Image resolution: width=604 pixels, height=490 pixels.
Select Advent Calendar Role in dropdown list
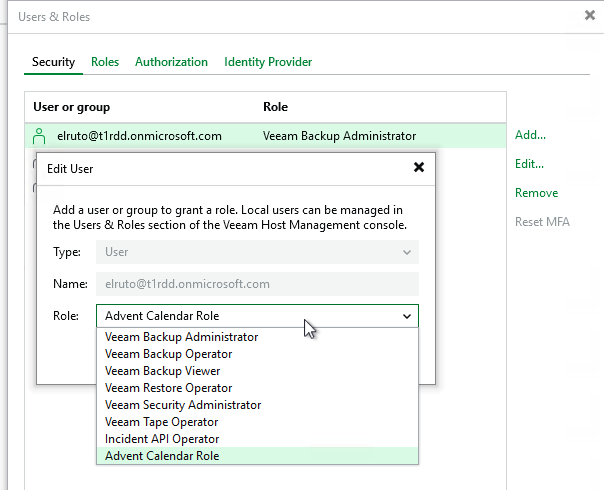[162, 456]
